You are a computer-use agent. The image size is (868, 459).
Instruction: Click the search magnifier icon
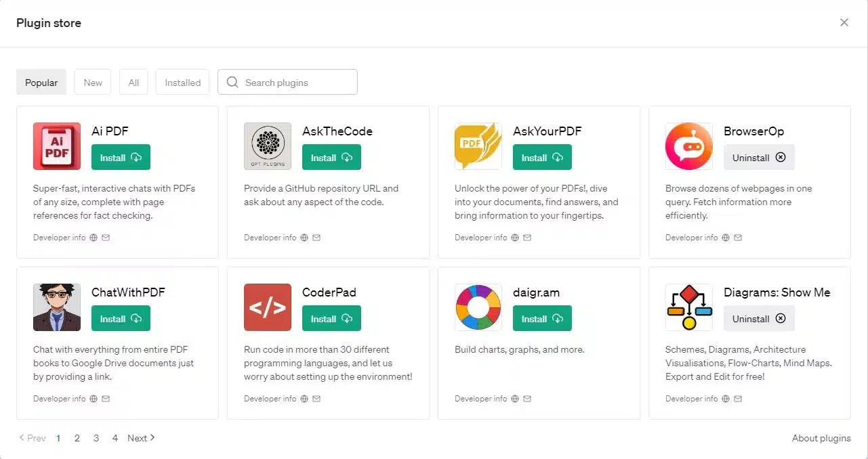pyautogui.click(x=232, y=82)
